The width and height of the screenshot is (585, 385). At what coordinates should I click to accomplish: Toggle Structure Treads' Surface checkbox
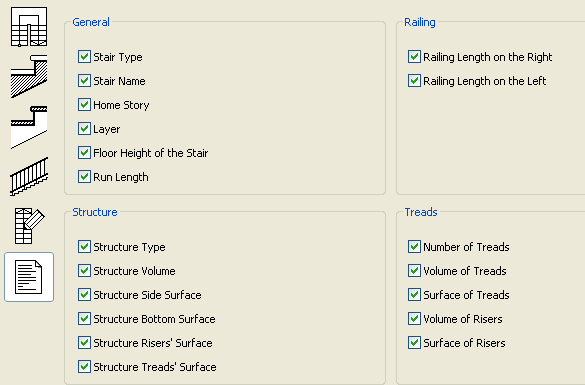tap(84, 367)
